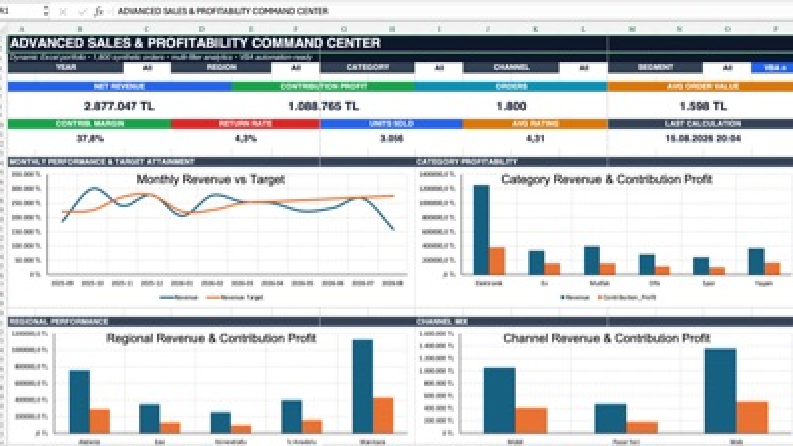Screen dimensions: 793x446
Task: Click the subtitle line under the dashboard title
Action: tap(161, 57)
